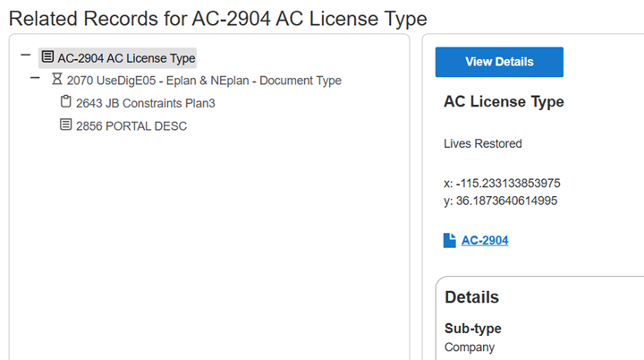Click the Sub-type field label
The width and height of the screenshot is (644, 360).
pyautogui.click(x=472, y=328)
